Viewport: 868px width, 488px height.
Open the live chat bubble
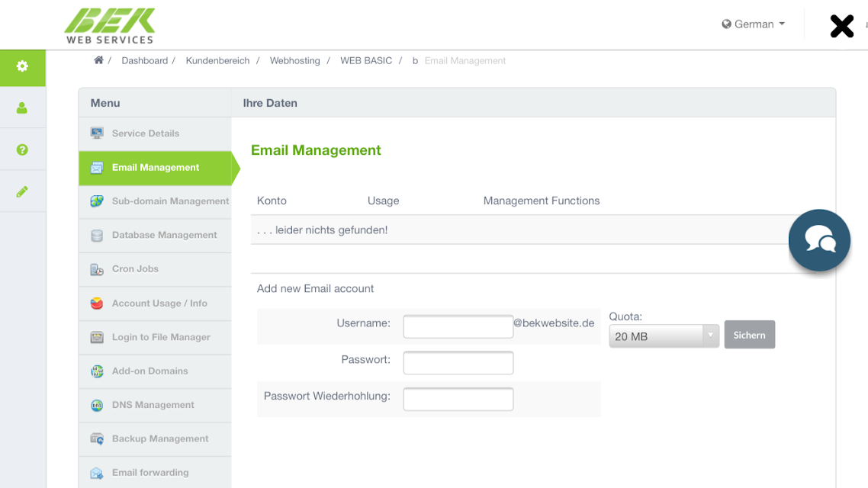click(819, 240)
